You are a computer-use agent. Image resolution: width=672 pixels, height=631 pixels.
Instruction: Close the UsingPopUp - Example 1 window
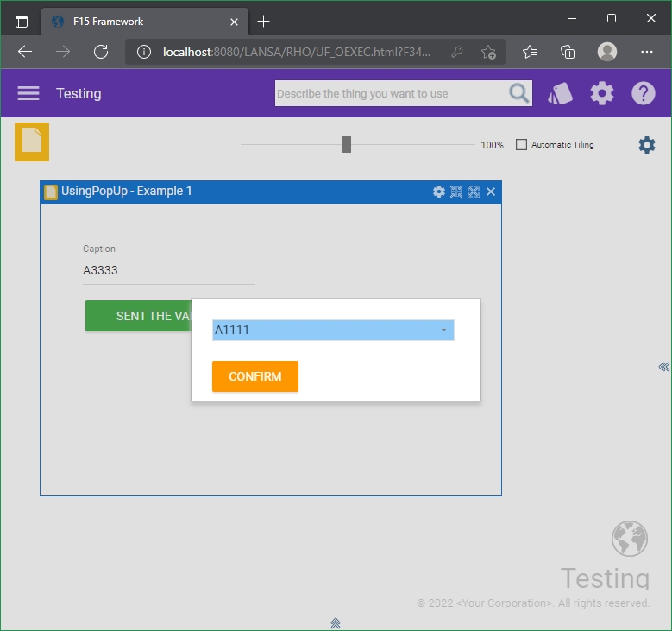click(491, 192)
